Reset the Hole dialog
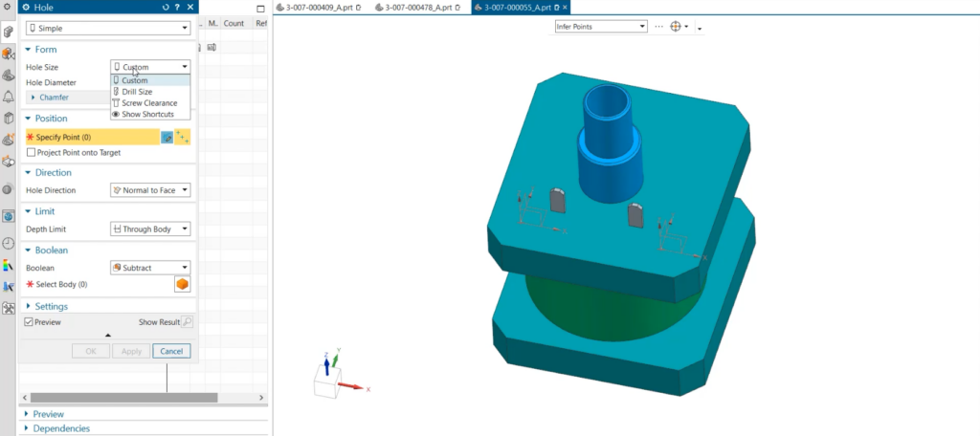Viewport: 980px width, 436px height. (x=165, y=8)
